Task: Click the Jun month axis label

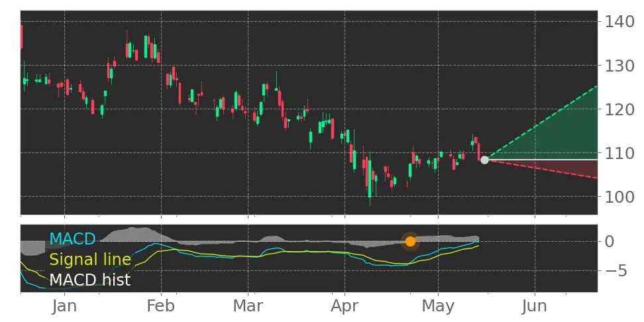Action: coord(535,306)
